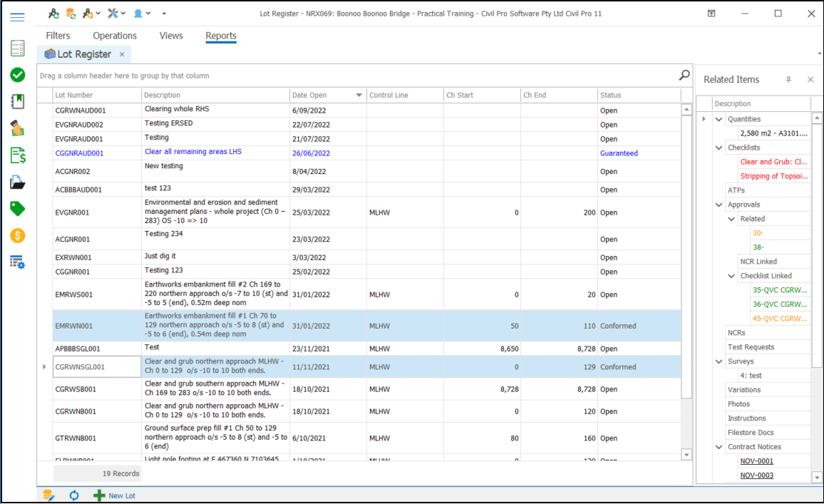Click the New Lot button
This screenshot has width=824, height=504.
click(x=115, y=495)
